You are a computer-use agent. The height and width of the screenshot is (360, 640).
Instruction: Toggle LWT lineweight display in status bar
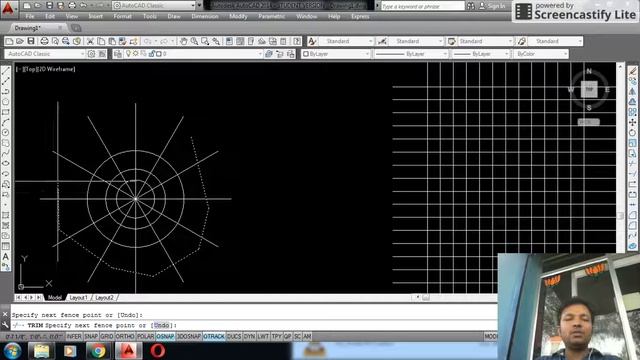tap(263, 336)
